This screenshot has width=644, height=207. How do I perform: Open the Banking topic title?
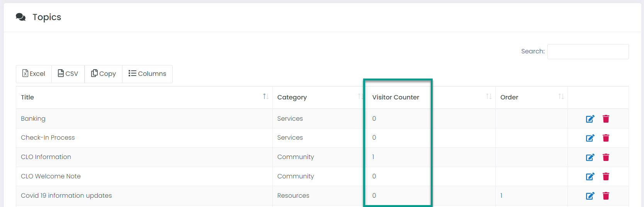point(33,119)
